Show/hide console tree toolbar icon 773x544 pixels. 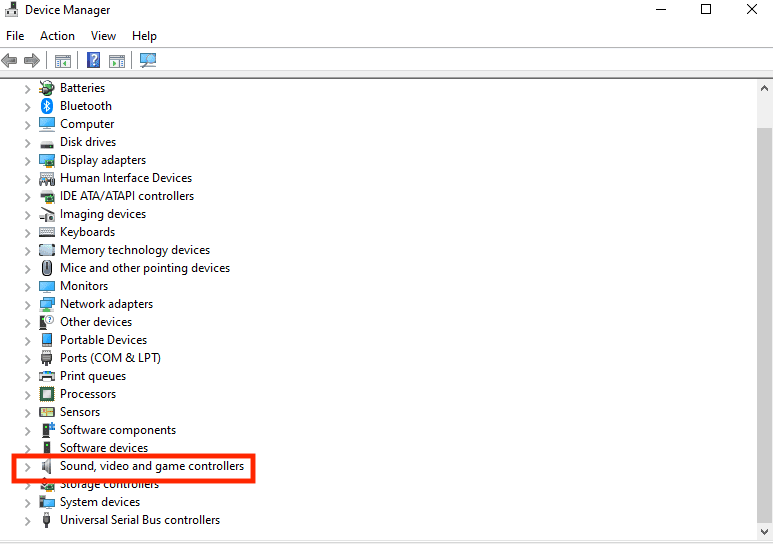pyautogui.click(x=63, y=61)
